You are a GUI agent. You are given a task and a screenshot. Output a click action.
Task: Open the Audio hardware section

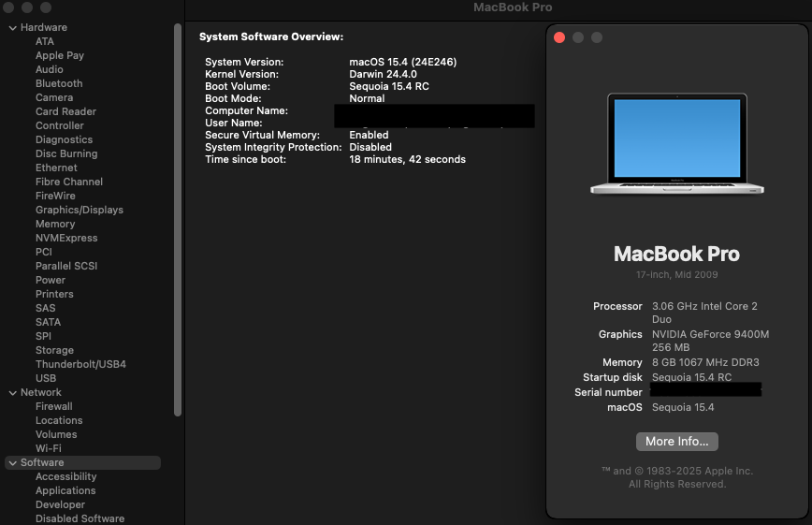pos(50,69)
